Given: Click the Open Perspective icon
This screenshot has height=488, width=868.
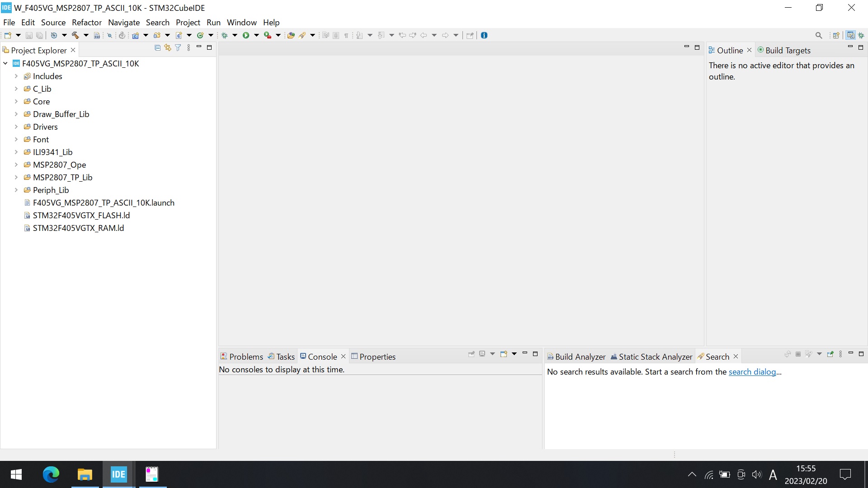Looking at the screenshot, I should pos(836,35).
